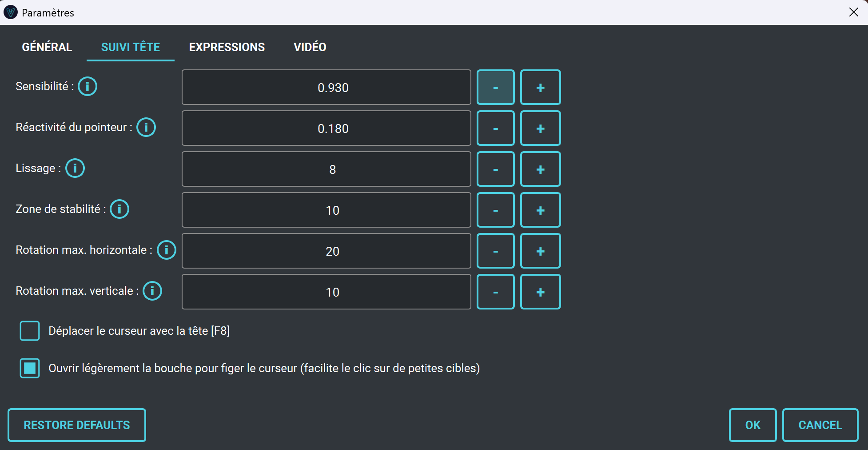
Task: Increase the Réactivité du pointeur value
Action: point(540,128)
